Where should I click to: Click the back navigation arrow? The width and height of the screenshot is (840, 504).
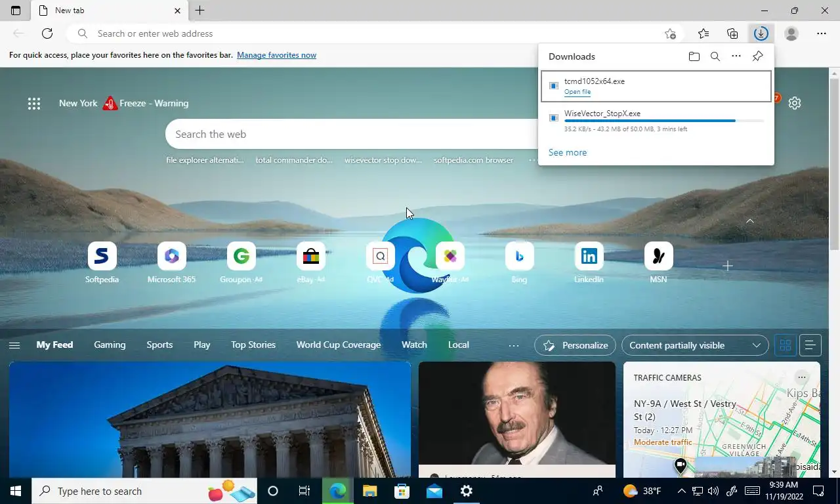(18, 33)
